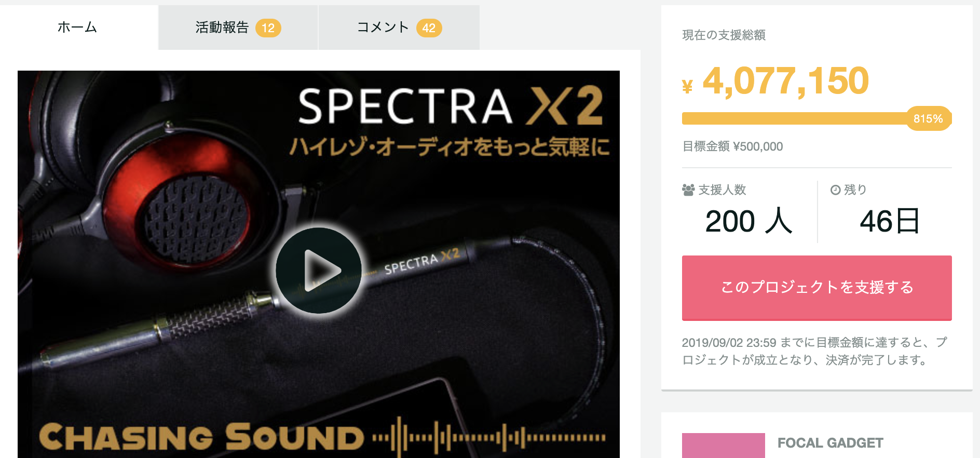
Task: Click the yen currency symbol
Action: [687, 86]
